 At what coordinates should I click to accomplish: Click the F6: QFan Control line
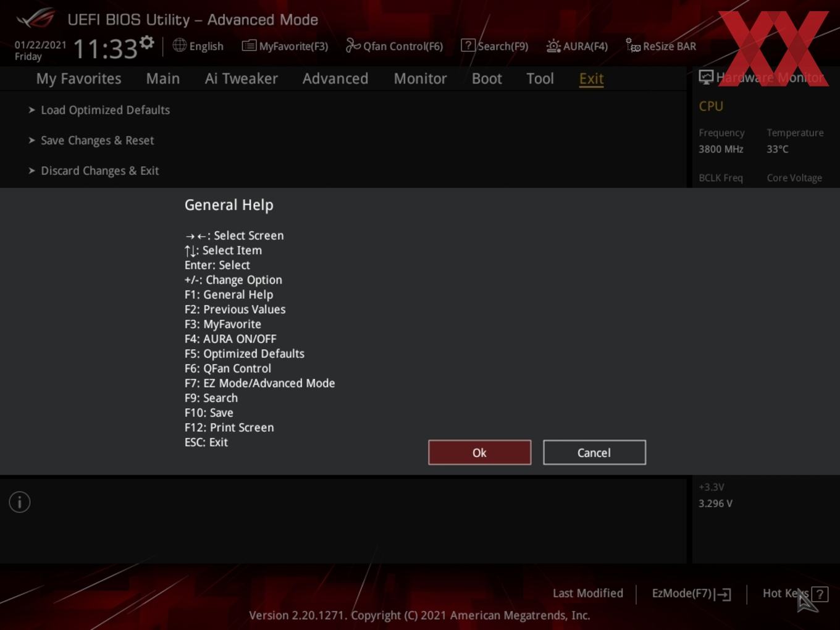tap(227, 368)
